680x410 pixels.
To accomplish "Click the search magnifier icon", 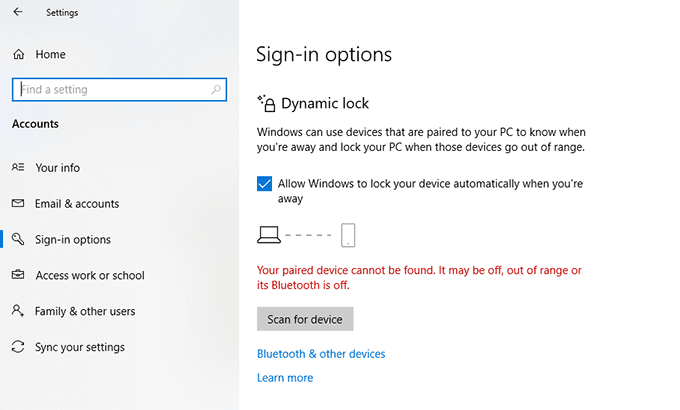I will [217, 90].
